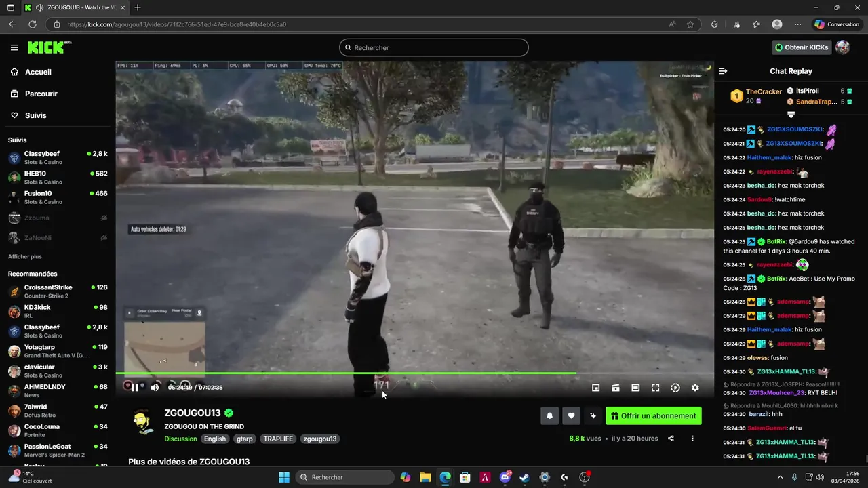
Task: Reload the page
Action: [33, 24]
